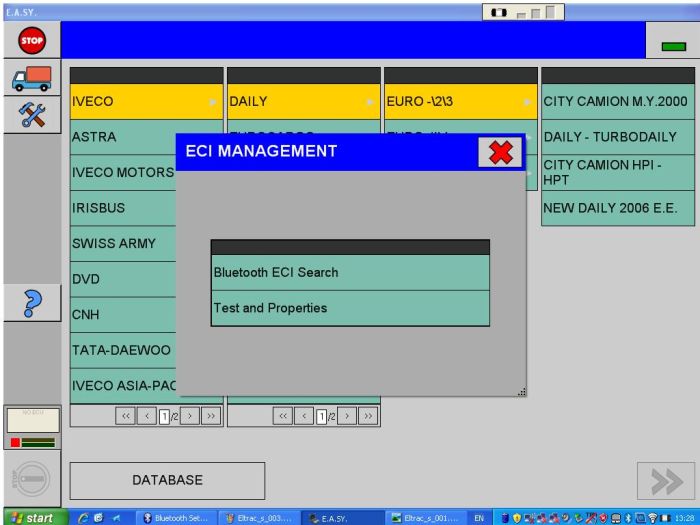Go to previous page of model list
This screenshot has width=700, height=525.
(304, 416)
